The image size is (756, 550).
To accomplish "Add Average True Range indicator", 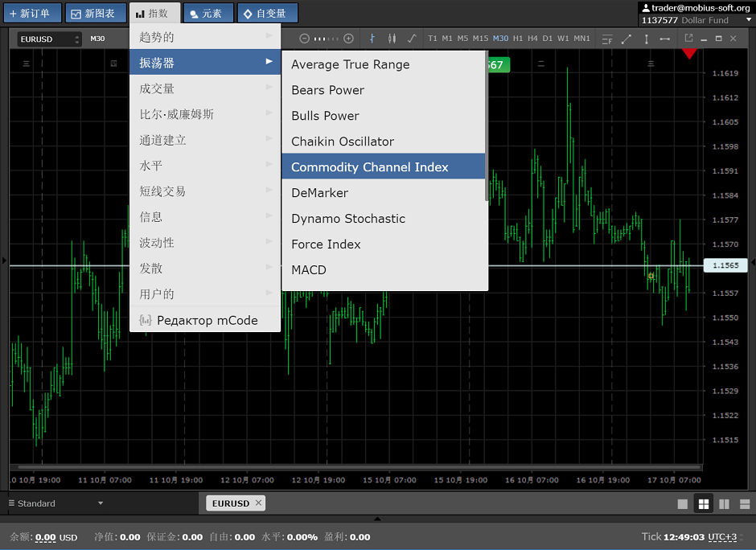I will (x=384, y=64).
